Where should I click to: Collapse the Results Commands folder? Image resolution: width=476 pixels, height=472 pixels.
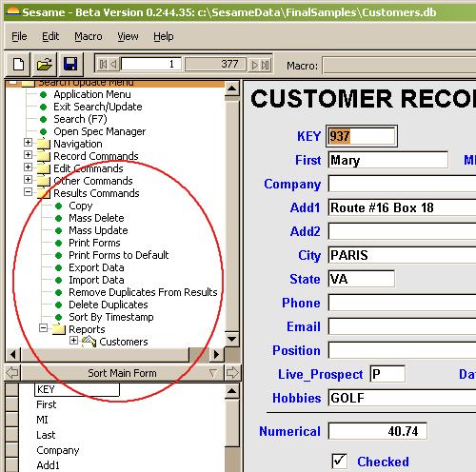[x=28, y=191]
